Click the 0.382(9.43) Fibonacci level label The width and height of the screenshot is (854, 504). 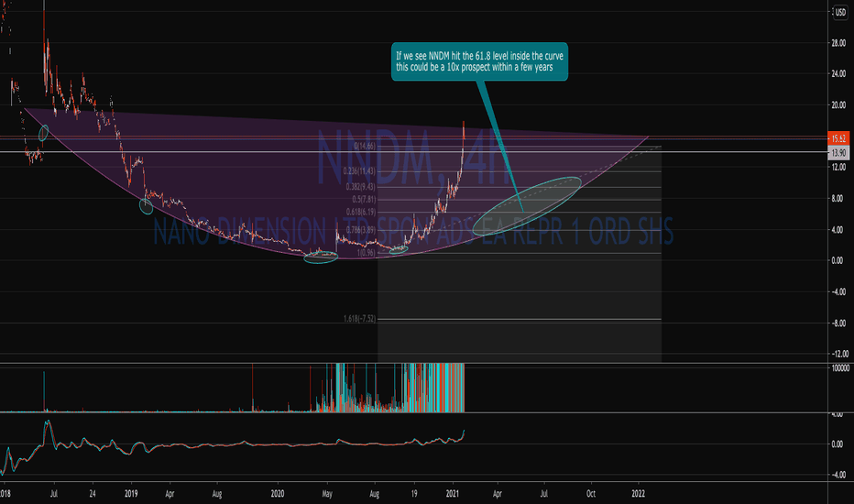pos(360,187)
